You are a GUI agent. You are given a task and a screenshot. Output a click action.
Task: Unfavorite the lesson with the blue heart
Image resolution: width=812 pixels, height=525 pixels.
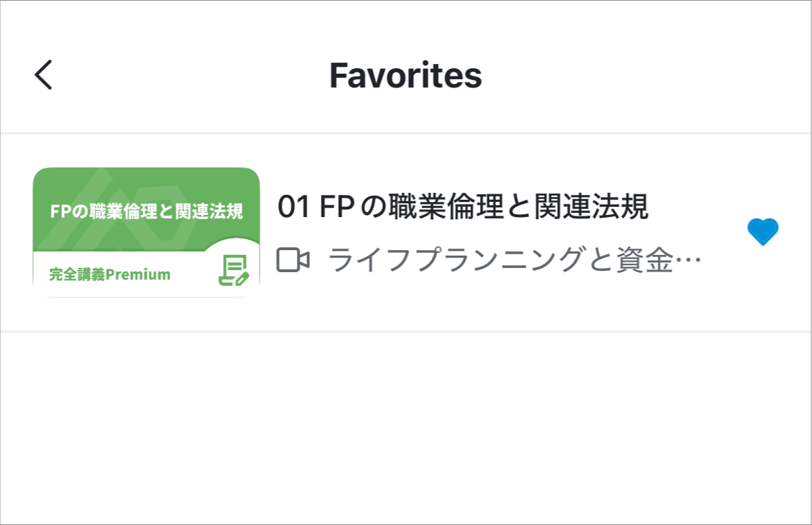point(763,231)
